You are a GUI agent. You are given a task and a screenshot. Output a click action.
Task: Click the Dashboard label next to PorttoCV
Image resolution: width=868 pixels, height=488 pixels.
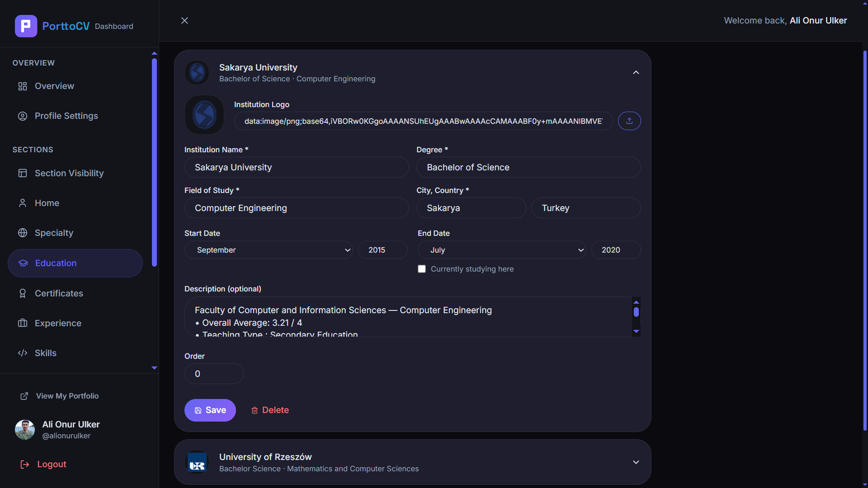point(114,26)
